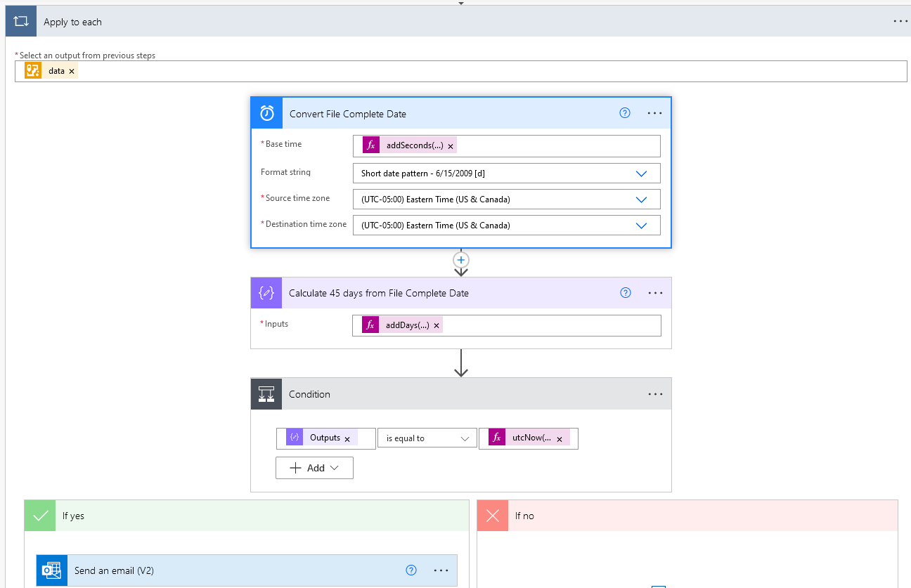Viewport: 911px width, 588px height.
Task: Expand the Format string dropdown
Action: click(x=641, y=174)
